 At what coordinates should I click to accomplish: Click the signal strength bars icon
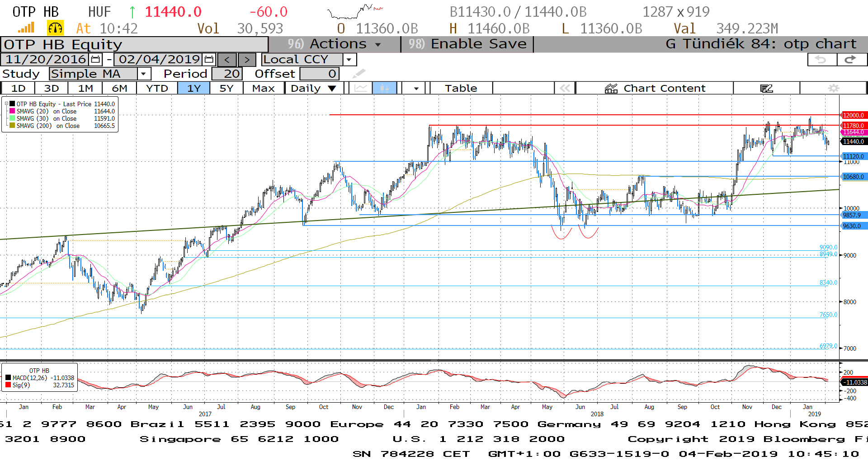coord(26,28)
